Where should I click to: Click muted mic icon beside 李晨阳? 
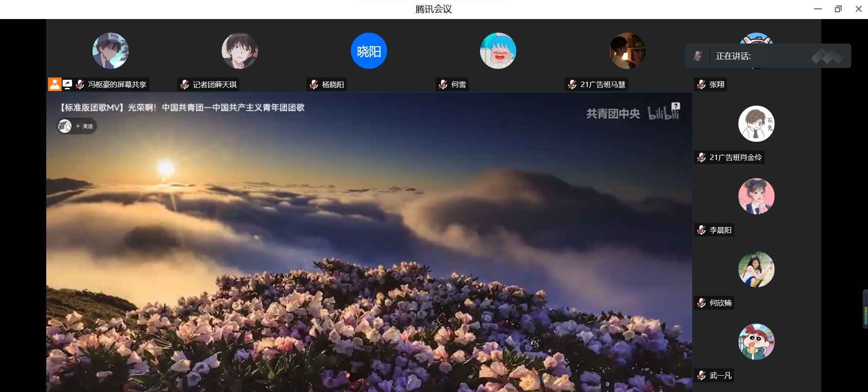(701, 230)
